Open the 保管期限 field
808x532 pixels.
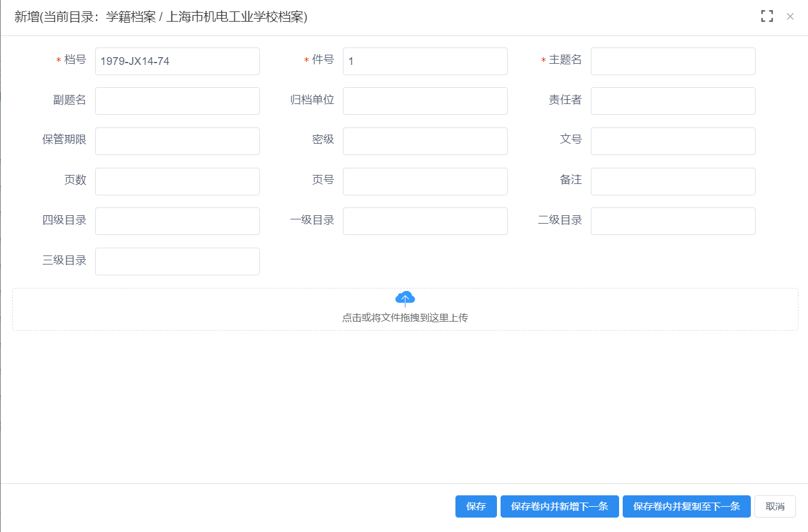coord(177,141)
